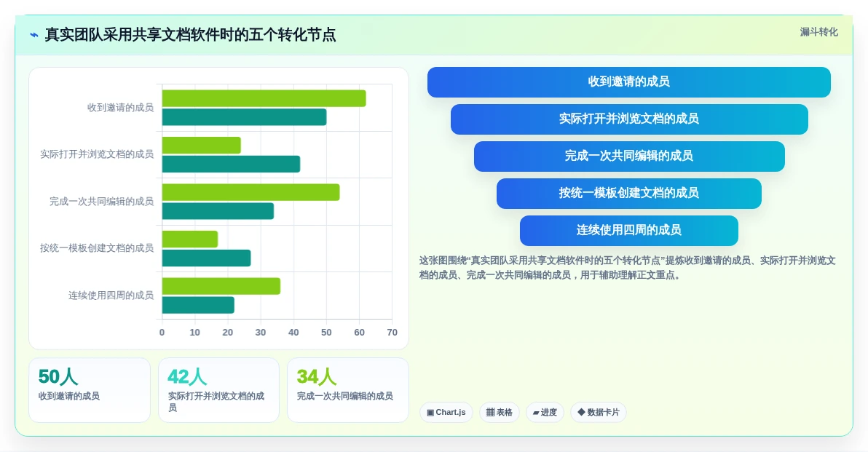Viewport: 868px width, 452px height.
Task: Click the 表格 tag chip
Action: [x=500, y=412]
